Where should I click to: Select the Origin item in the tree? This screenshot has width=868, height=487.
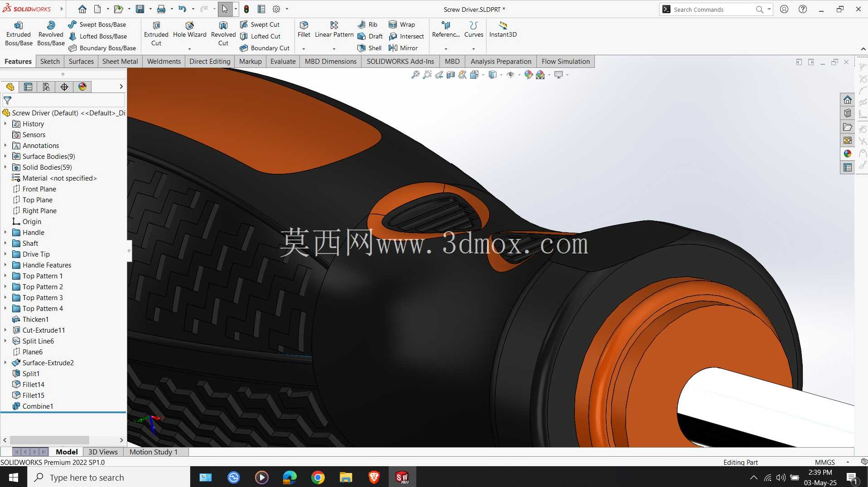tap(31, 221)
